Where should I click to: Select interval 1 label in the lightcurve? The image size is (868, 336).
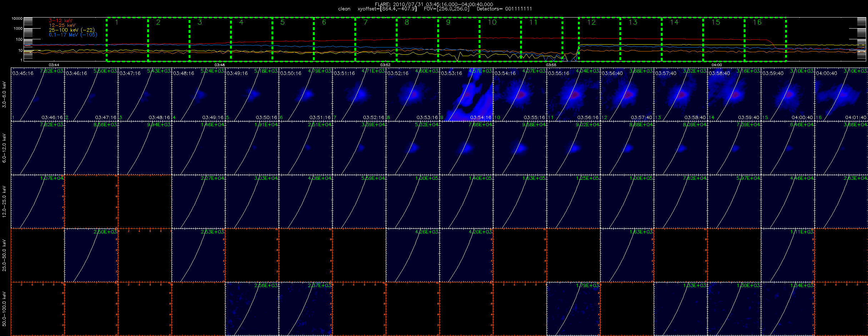(117, 23)
